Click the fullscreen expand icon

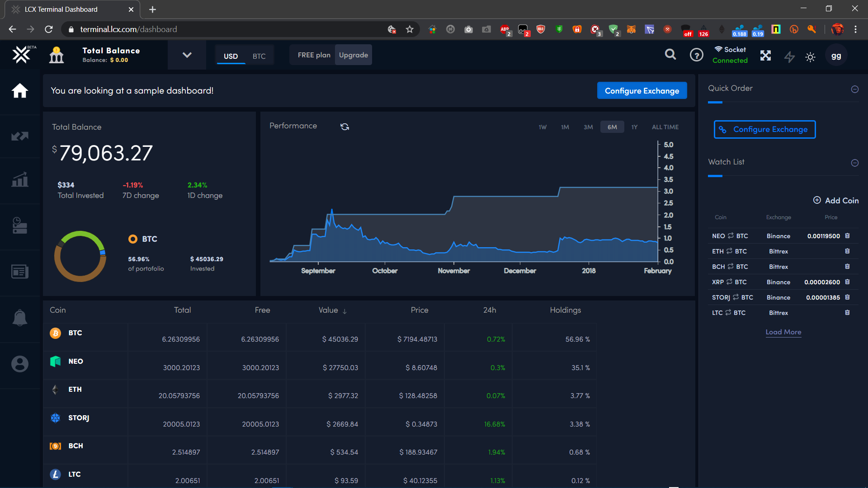[x=765, y=56]
